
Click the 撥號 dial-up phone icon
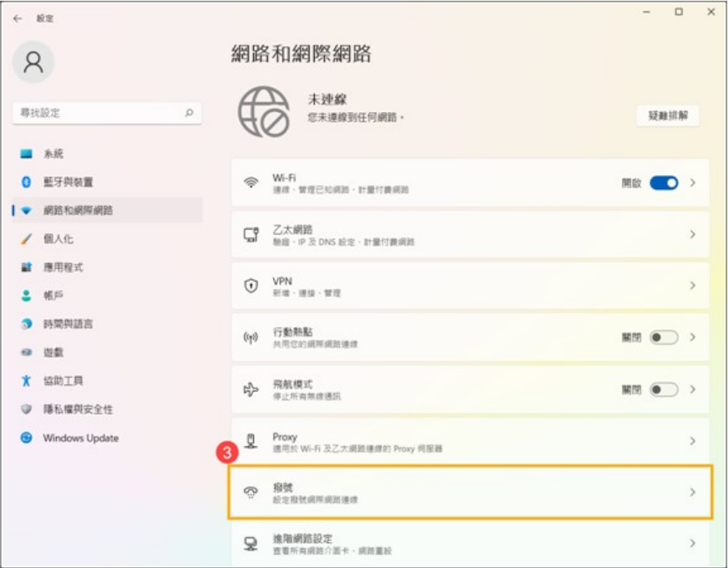(x=251, y=492)
